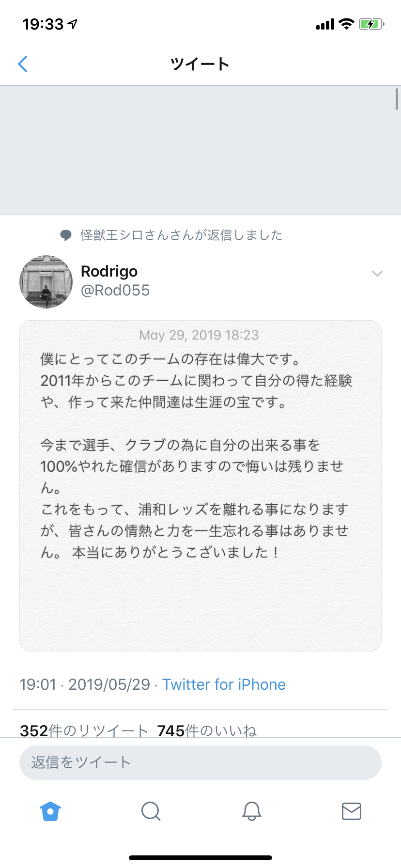This screenshot has height=868, width=401.
Task: Open the @Rod055 handle
Action: point(115,291)
